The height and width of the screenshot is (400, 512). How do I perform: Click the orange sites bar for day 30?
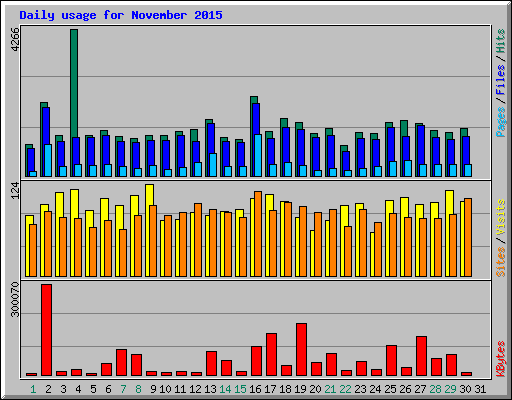(468, 237)
